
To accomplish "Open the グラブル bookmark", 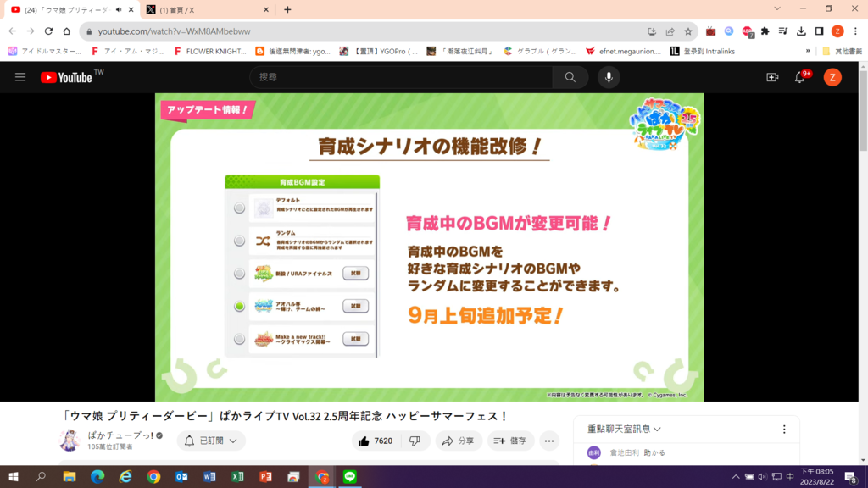I will tap(540, 52).
